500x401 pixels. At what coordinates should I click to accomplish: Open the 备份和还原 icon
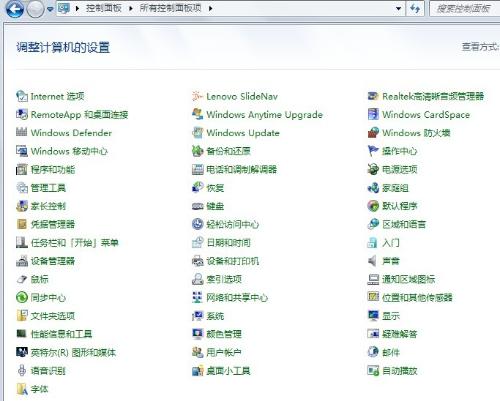[x=198, y=151]
